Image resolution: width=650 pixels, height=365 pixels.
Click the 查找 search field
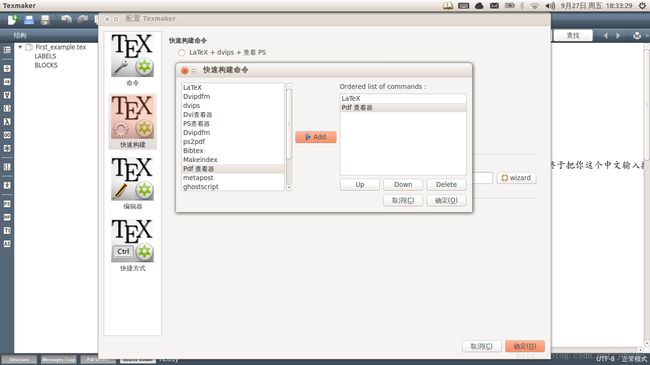point(573,36)
